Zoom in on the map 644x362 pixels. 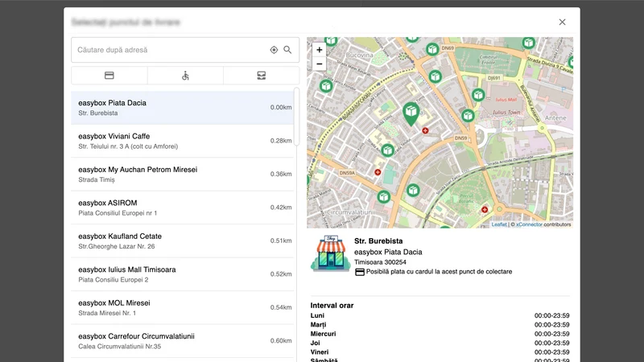319,50
